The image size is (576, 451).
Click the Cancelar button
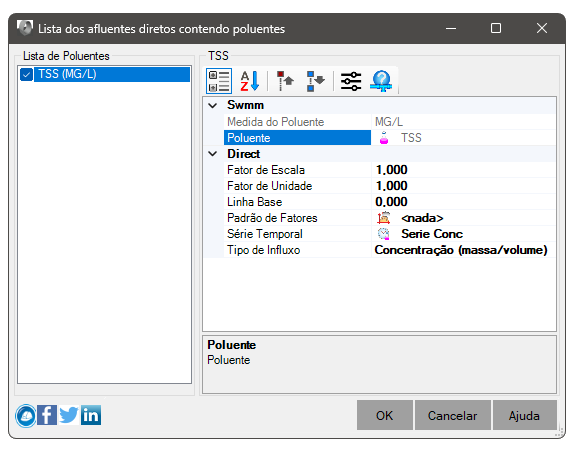(x=453, y=415)
